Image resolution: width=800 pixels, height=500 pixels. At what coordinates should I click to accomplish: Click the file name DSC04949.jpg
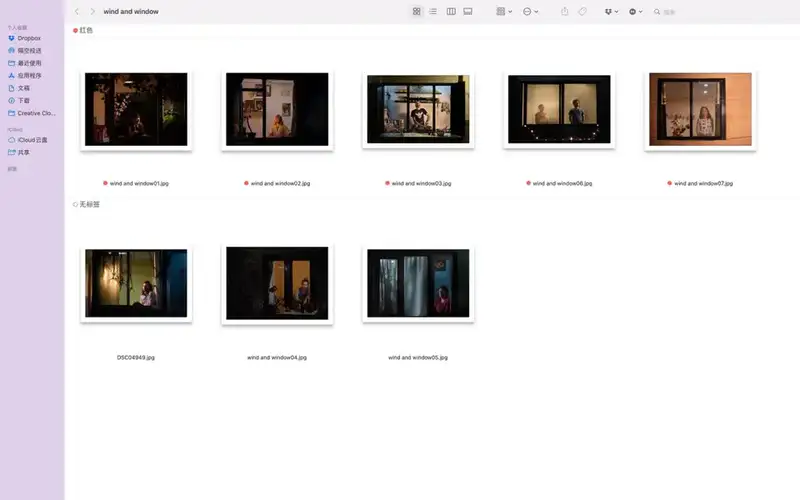[x=136, y=358]
